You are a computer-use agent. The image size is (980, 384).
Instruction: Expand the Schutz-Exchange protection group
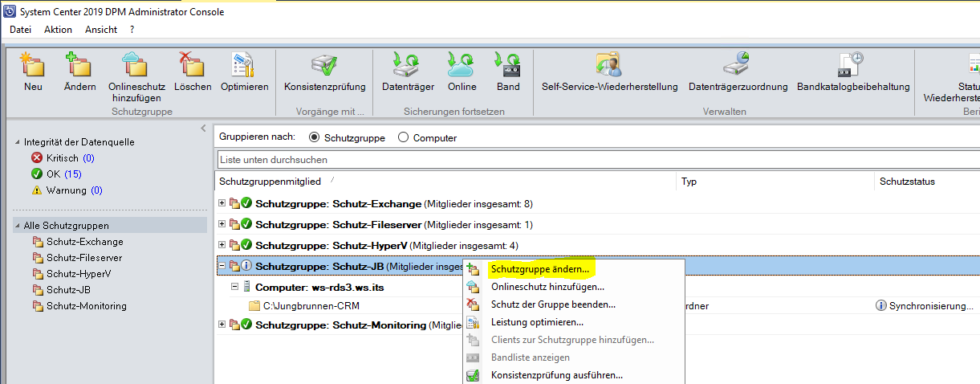[x=222, y=203]
